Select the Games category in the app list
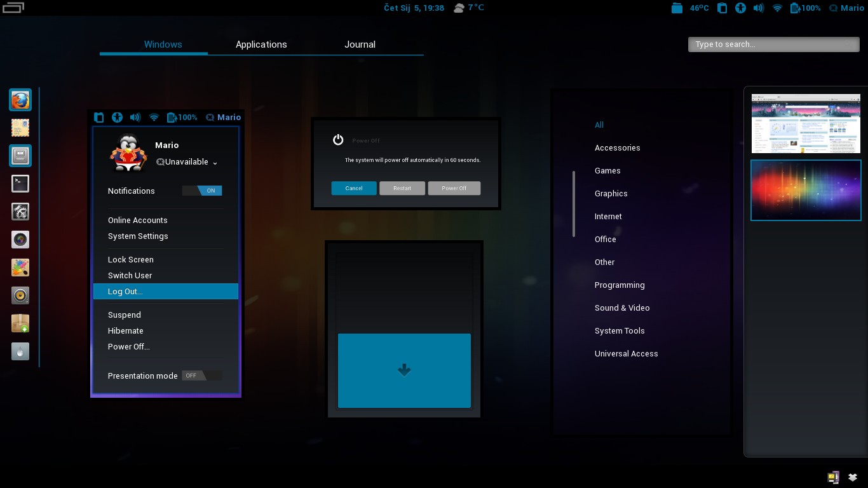This screenshot has width=868, height=488. (607, 170)
